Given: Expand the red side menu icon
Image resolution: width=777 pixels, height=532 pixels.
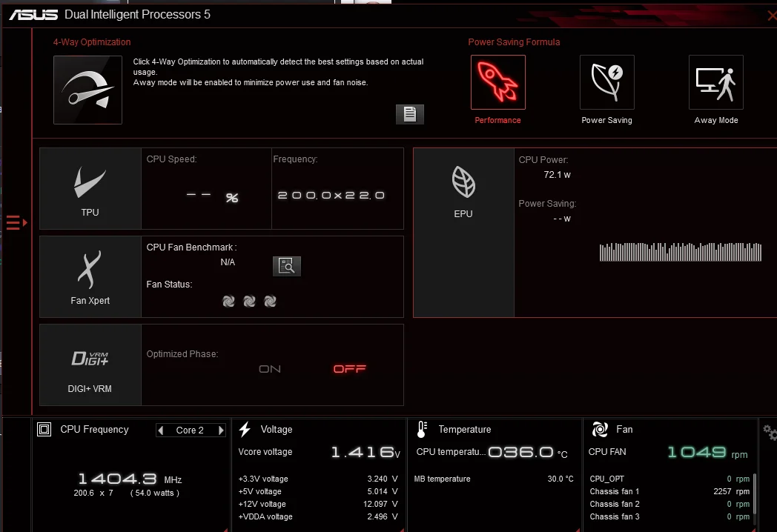Looking at the screenshot, I should [x=16, y=223].
